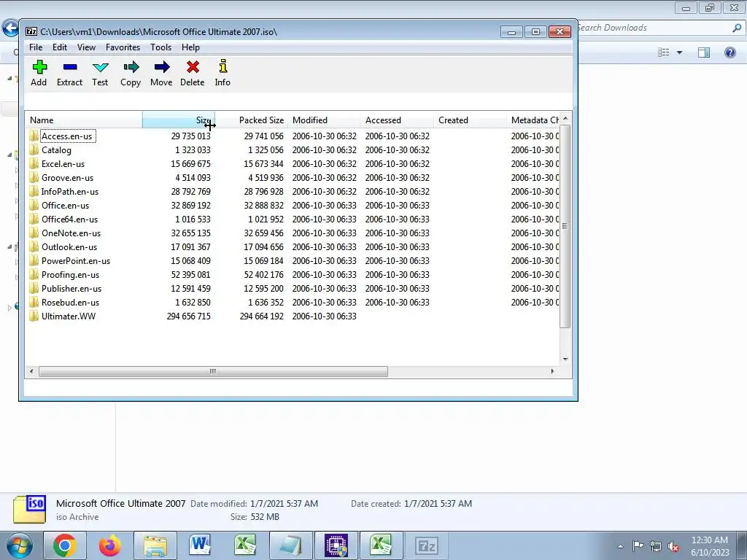Open the File menu
This screenshot has width=747, height=560.
36,47
